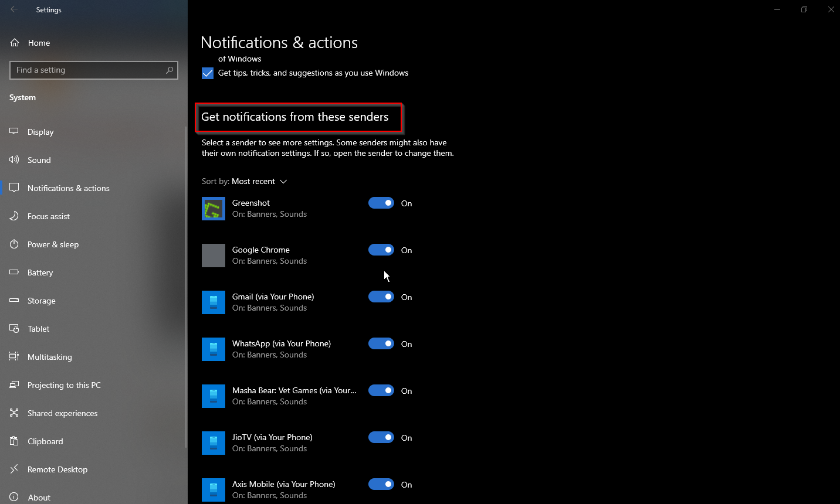Open About settings page
Image resolution: width=840 pixels, height=504 pixels.
(94, 496)
